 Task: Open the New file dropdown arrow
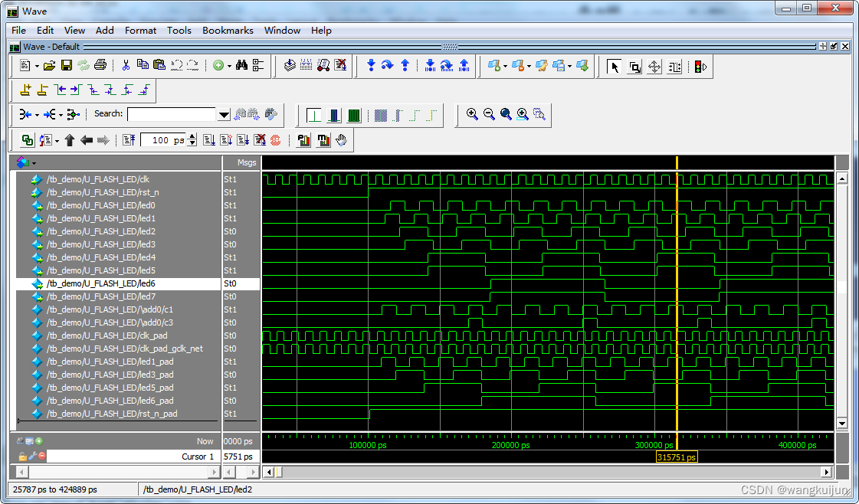click(36, 65)
